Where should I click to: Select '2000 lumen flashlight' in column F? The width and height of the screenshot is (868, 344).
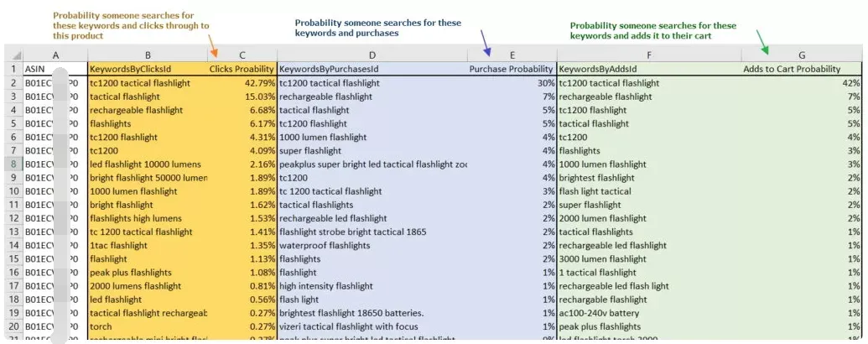click(x=649, y=218)
